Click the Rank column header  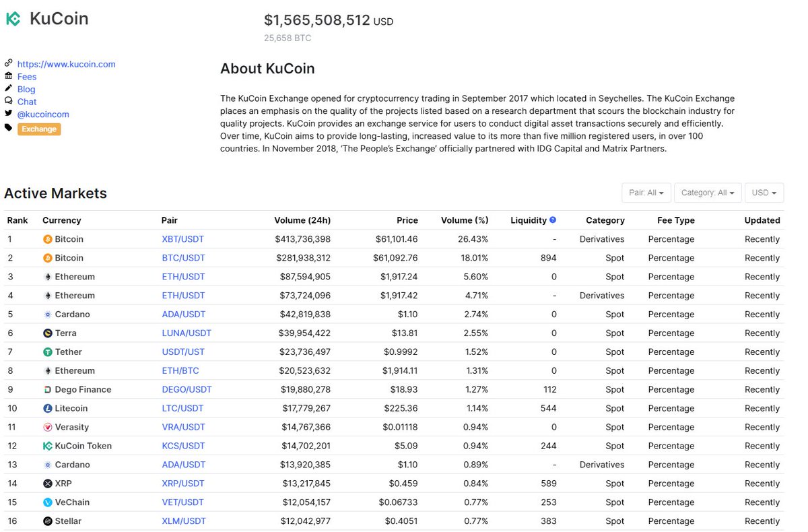click(x=18, y=220)
